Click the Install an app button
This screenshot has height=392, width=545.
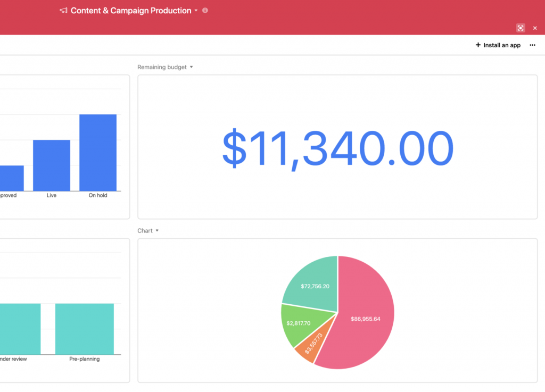point(498,45)
